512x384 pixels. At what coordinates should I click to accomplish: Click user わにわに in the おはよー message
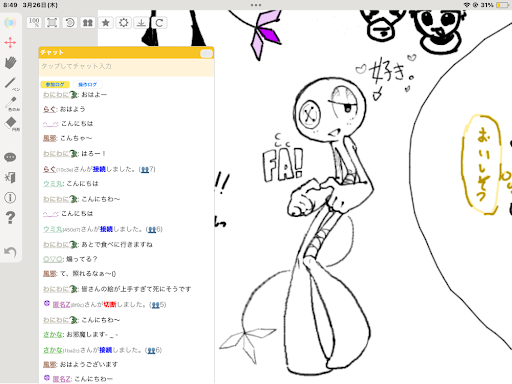click(x=60, y=95)
